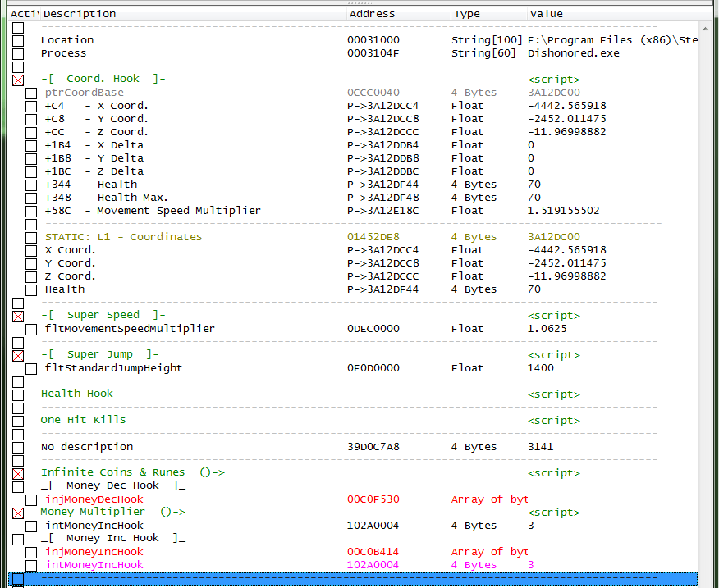Image resolution: width=719 pixels, height=588 pixels.
Task: Disable the Coord. Hook script
Action: pos(19,80)
